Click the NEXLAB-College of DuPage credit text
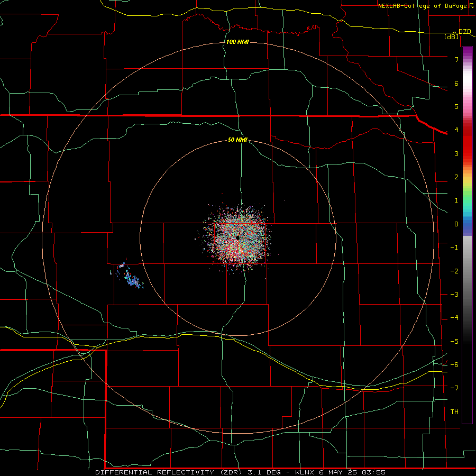This screenshot has height=476, width=476. pyautogui.click(x=422, y=6)
